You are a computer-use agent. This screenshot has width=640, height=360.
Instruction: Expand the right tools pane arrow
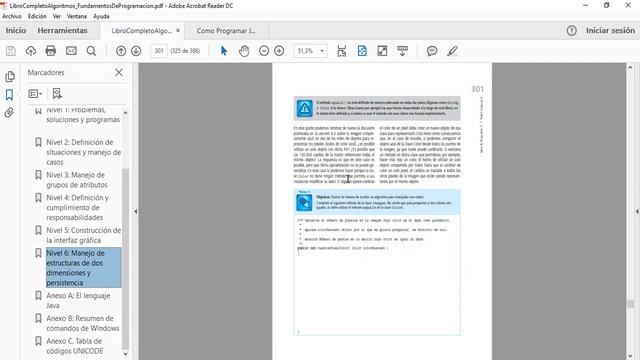pyautogui.click(x=637, y=211)
